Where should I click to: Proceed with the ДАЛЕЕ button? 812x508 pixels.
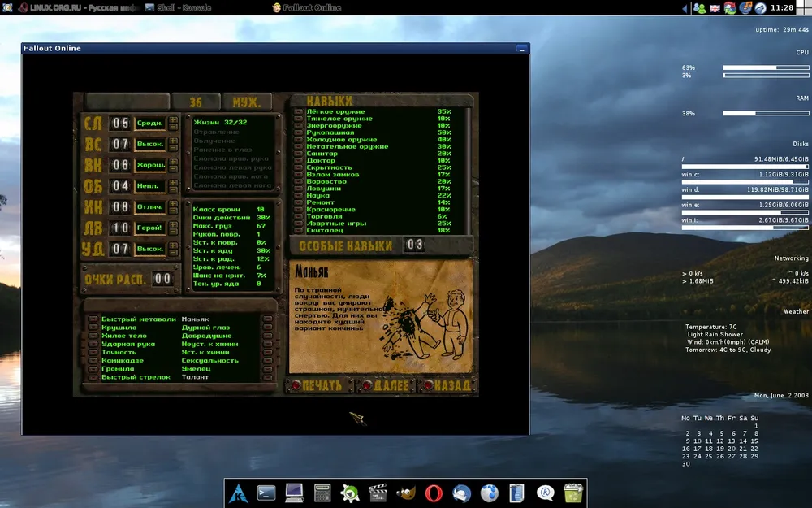pyautogui.click(x=387, y=385)
